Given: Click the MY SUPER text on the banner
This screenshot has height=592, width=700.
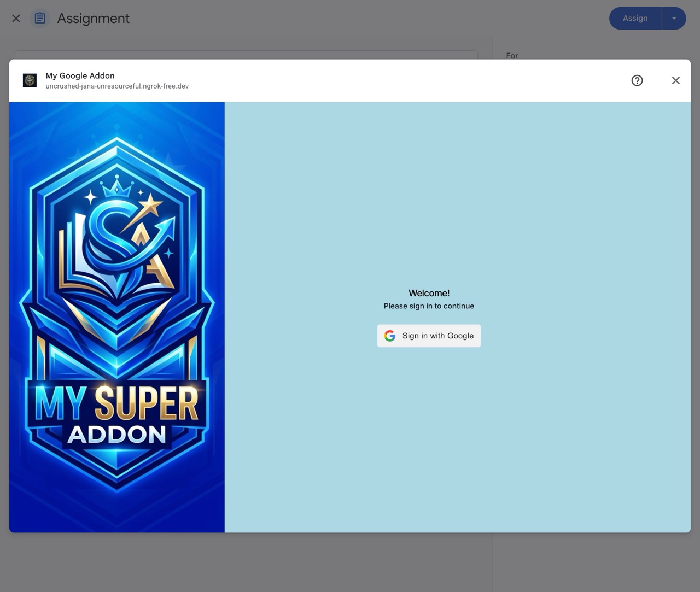Looking at the screenshot, I should click(116, 405).
